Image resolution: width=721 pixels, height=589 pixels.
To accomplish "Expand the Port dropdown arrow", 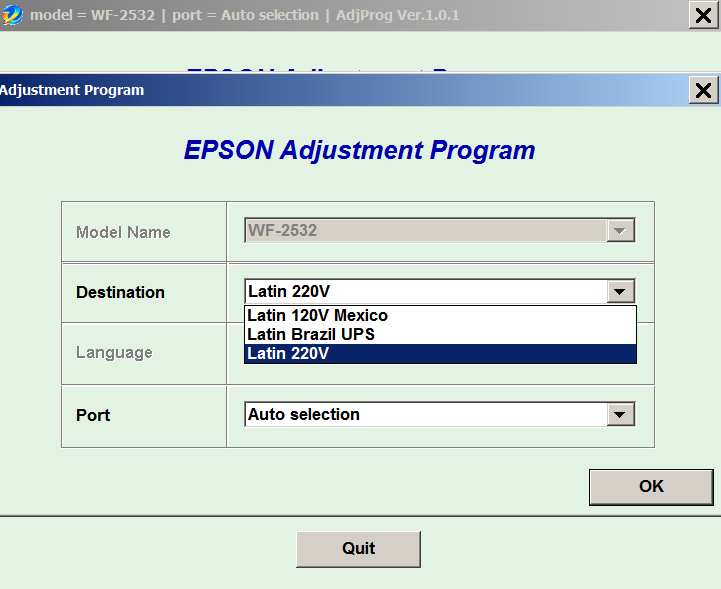I will (x=620, y=415).
